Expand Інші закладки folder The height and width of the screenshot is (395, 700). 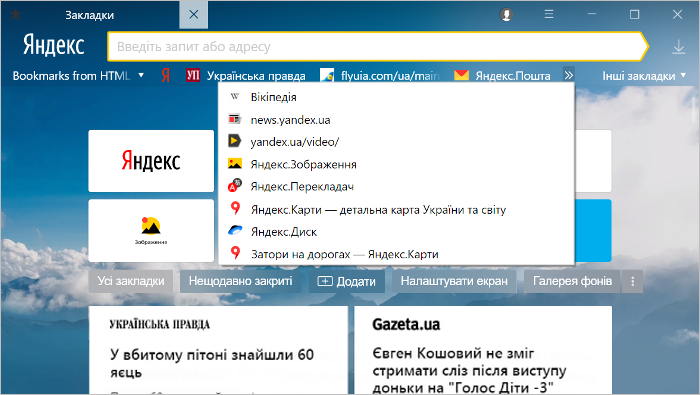[644, 76]
